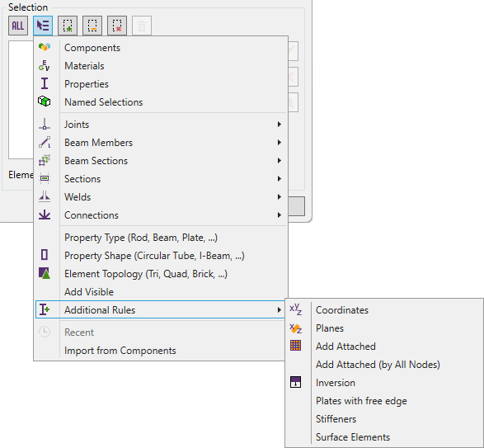This screenshot has height=448, width=484.
Task: Click the Named Selections green cube icon
Action: click(x=45, y=101)
